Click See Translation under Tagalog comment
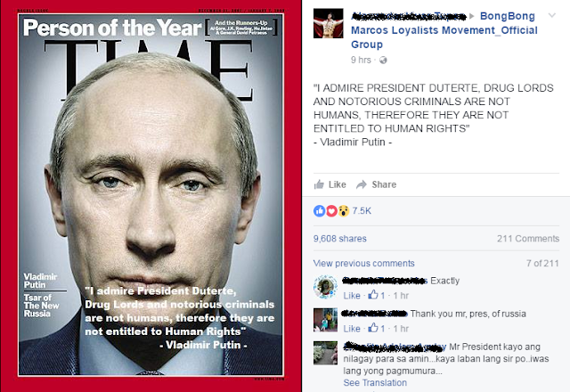Screen dimensions: 570x392 375,383
